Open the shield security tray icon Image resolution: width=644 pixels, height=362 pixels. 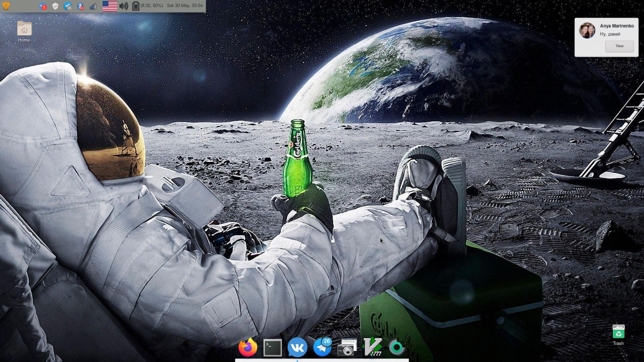point(55,6)
